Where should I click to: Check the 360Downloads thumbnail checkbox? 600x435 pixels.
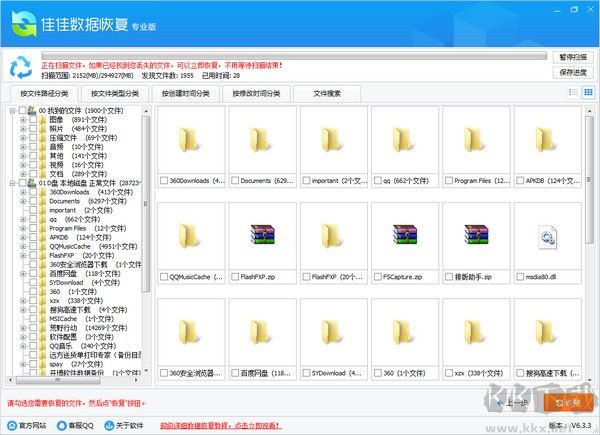pos(164,181)
